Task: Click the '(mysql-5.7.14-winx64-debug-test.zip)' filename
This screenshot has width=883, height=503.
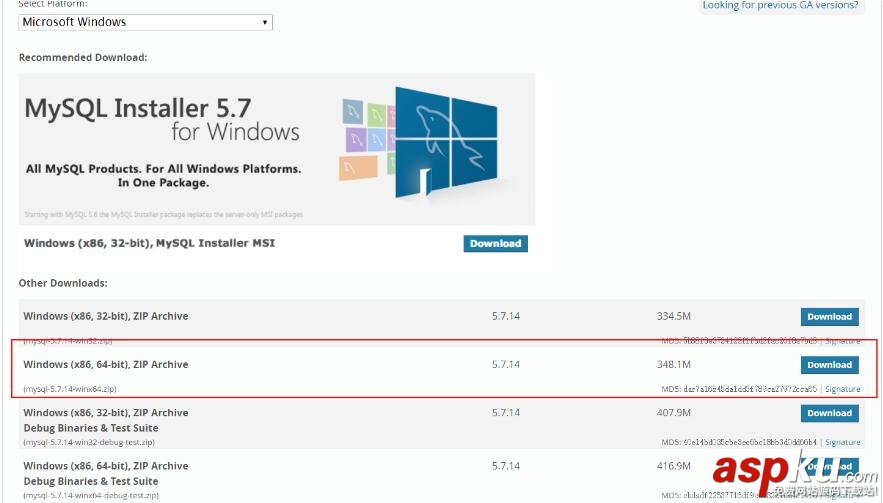Action: 91,496
